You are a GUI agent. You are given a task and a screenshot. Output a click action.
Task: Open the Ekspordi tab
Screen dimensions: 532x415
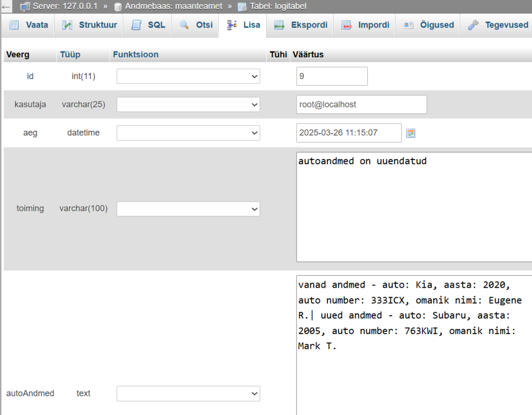pos(301,25)
